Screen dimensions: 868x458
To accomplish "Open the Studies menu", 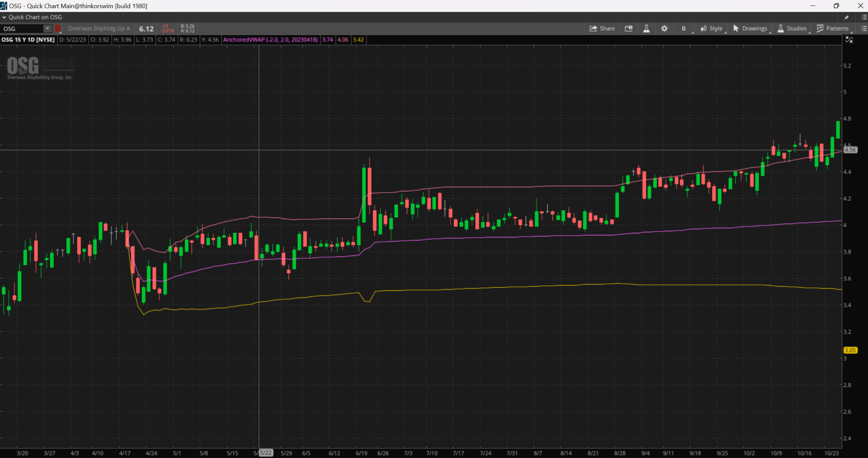I will click(x=792, y=28).
